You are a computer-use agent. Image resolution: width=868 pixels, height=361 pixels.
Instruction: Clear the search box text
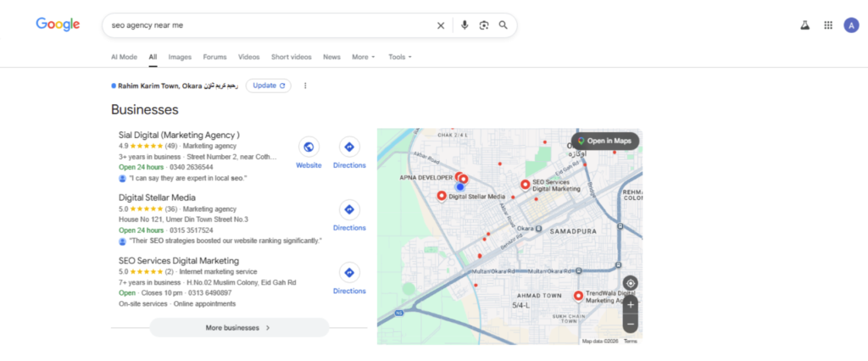[x=441, y=25]
